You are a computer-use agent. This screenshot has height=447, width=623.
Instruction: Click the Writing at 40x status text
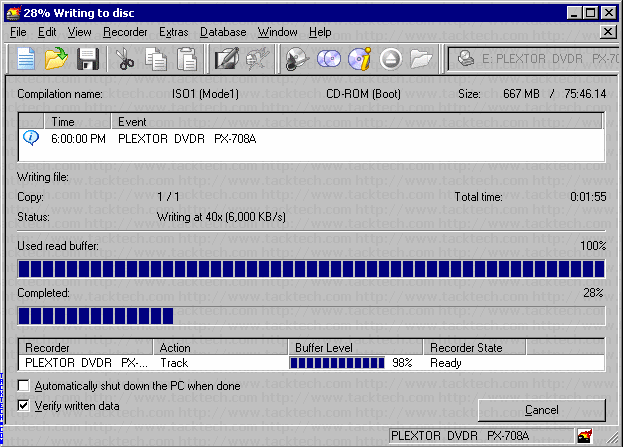221,217
